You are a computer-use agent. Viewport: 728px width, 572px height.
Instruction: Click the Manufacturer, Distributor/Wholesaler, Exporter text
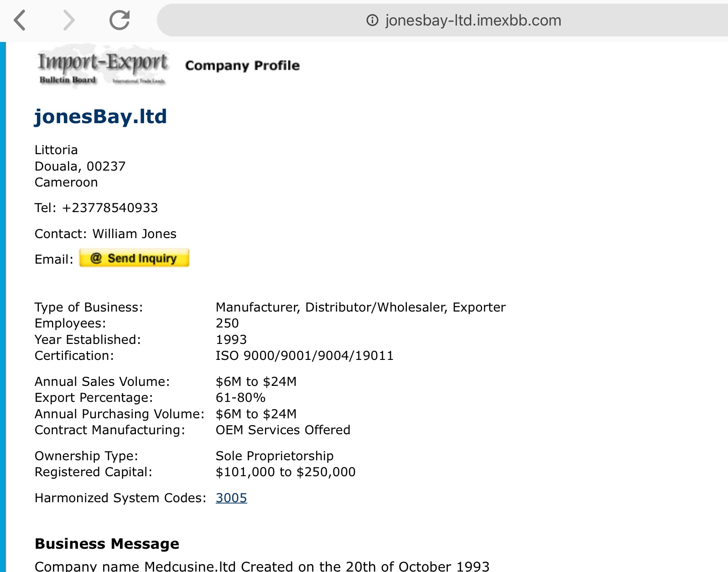tap(360, 307)
